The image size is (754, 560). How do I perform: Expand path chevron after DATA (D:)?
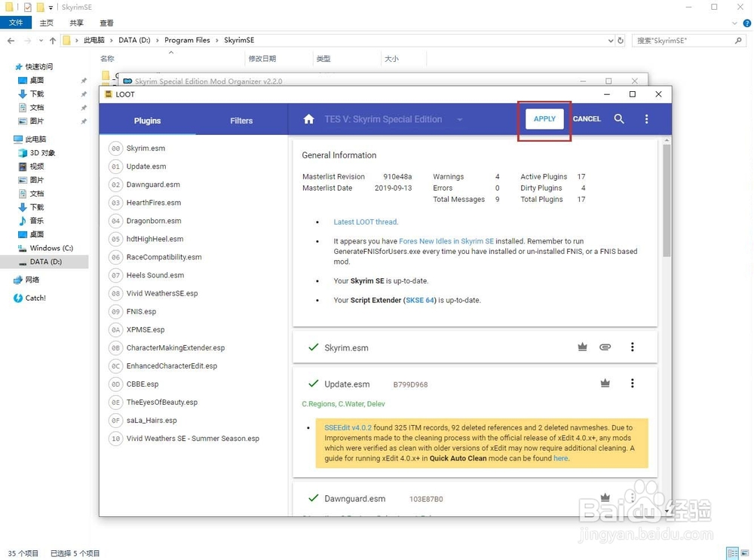[158, 41]
